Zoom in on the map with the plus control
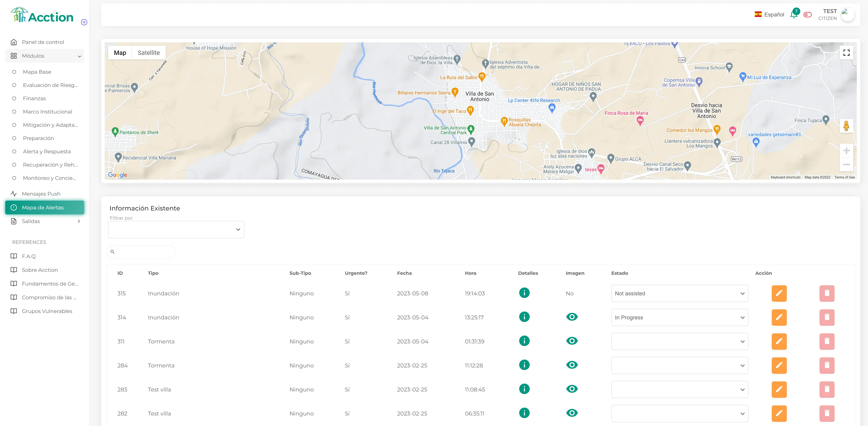Image resolution: width=868 pixels, height=426 pixels. 847,151
